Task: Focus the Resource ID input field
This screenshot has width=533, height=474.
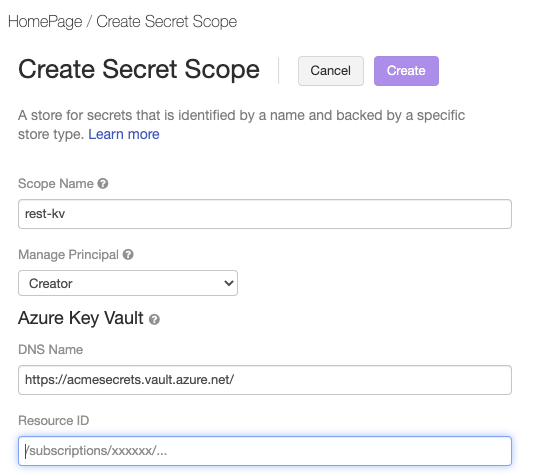Action: point(265,451)
